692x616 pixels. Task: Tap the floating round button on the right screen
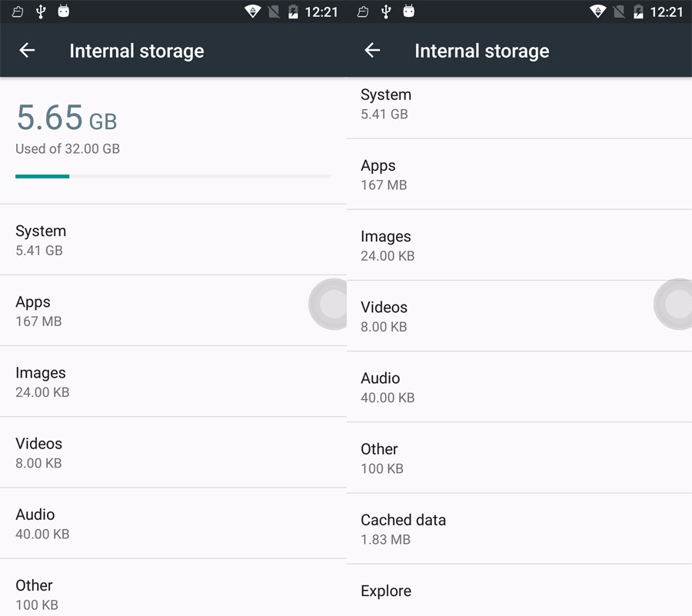pyautogui.click(x=677, y=305)
